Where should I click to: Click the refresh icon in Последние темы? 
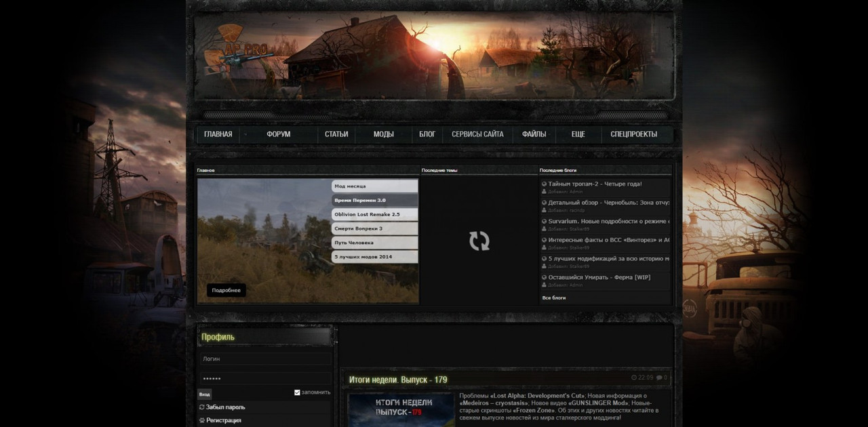click(479, 241)
